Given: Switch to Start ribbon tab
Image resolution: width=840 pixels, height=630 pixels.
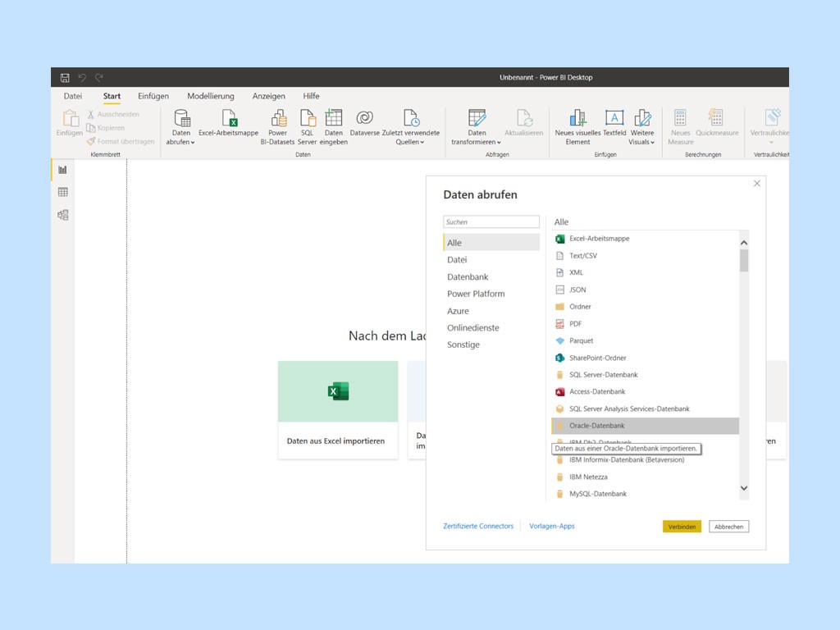Looking at the screenshot, I should tap(112, 96).
